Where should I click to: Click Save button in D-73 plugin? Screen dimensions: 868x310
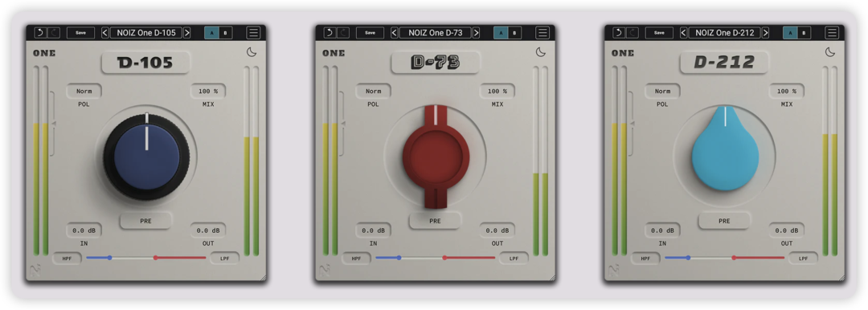click(x=371, y=33)
